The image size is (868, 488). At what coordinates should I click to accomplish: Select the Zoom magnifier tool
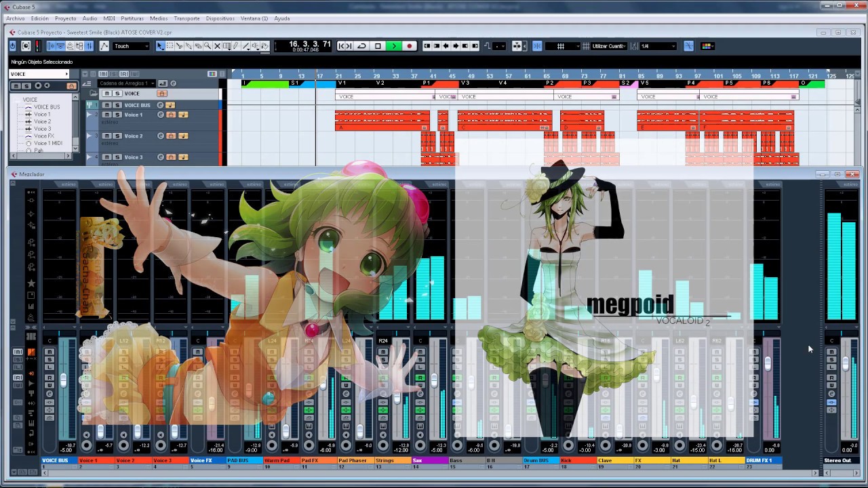[x=208, y=46]
